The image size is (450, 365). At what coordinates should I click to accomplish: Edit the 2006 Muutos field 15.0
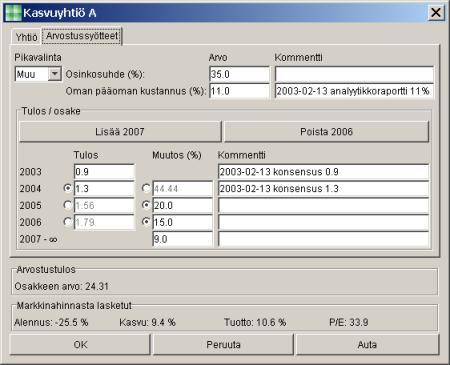pos(182,222)
